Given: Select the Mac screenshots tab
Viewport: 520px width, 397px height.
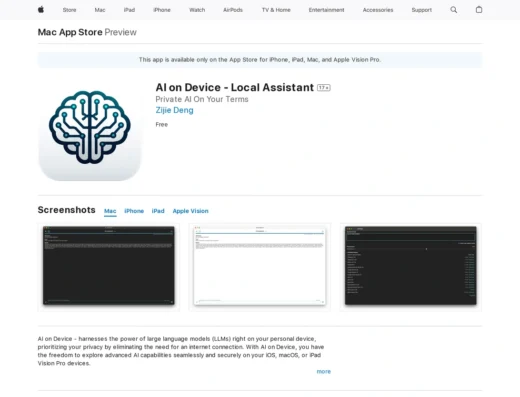Looking at the screenshot, I should tap(110, 211).
